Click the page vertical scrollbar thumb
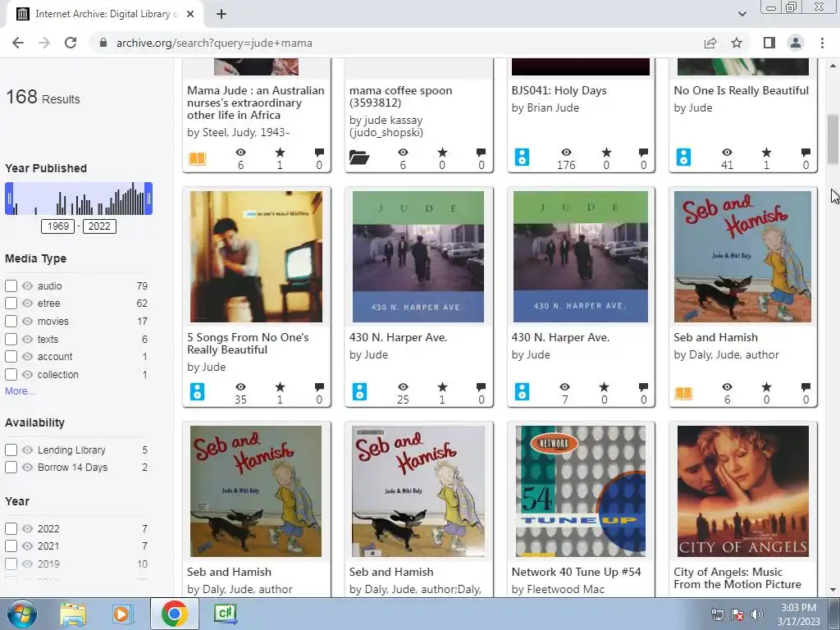The height and width of the screenshot is (630, 840). pyautogui.click(x=833, y=139)
